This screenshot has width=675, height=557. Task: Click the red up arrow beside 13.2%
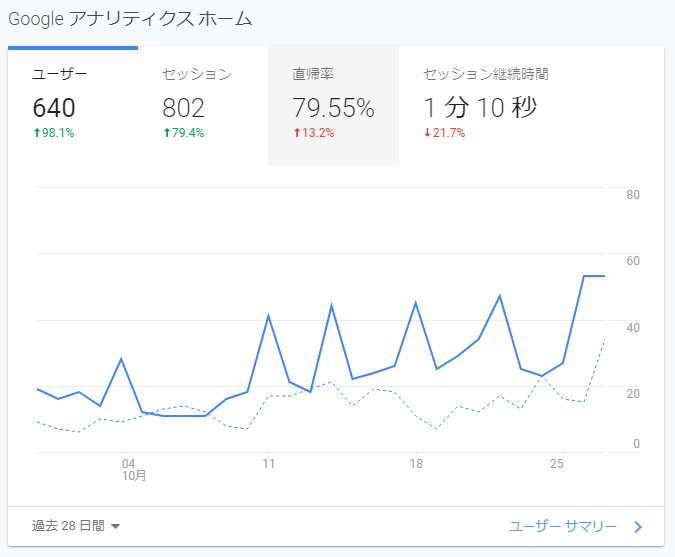tap(297, 133)
